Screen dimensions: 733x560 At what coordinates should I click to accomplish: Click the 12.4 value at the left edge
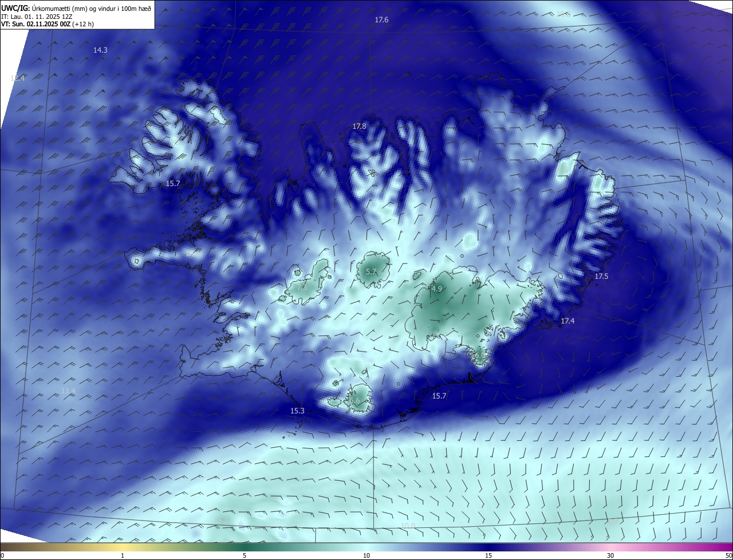pyautogui.click(x=18, y=78)
